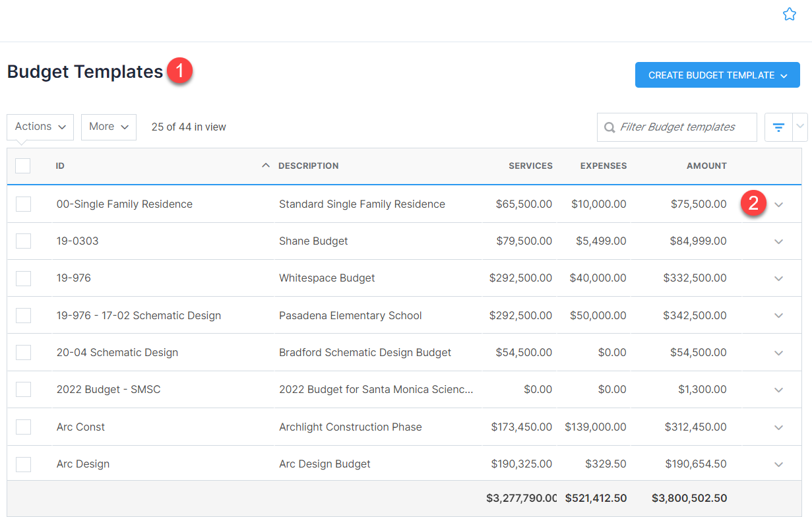Screen dimensions: 812x517
Task: Check the 2022 Budget - SMSC row
Action: pyautogui.click(x=23, y=389)
